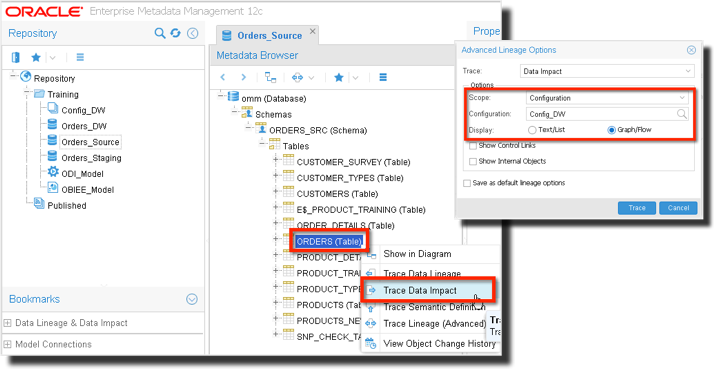Click the hierarchy icon in Metadata Browser toolbar

coord(270,77)
